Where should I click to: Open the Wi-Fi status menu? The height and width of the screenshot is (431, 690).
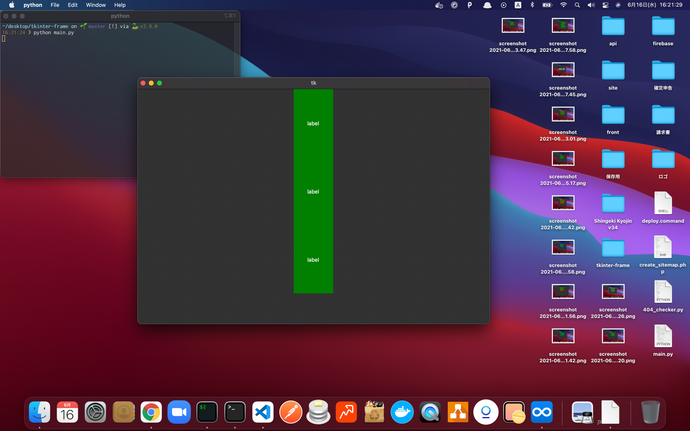coord(563,5)
